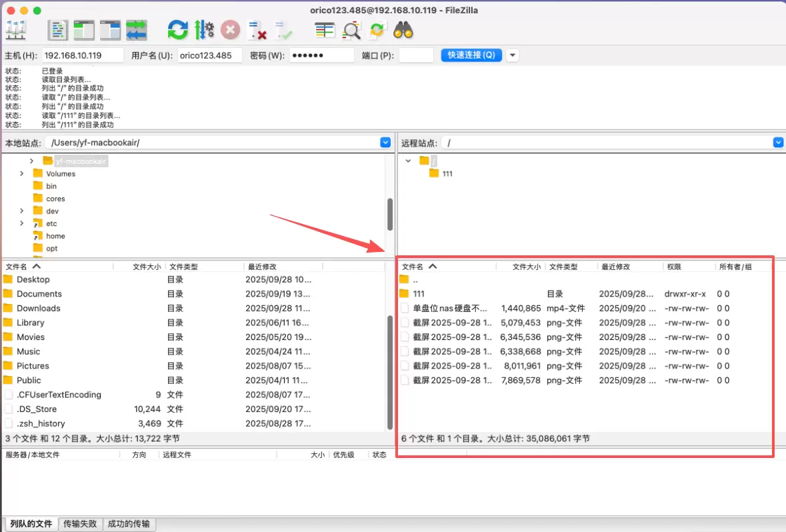Click the 端口 port input field
Screen dimensions: 786x532
click(416, 55)
